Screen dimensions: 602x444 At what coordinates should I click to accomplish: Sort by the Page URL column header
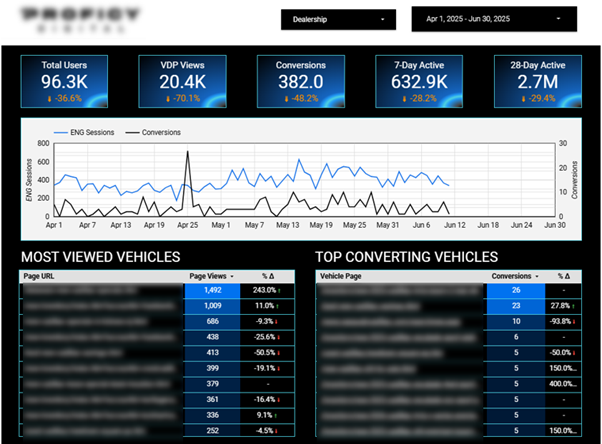(x=40, y=276)
